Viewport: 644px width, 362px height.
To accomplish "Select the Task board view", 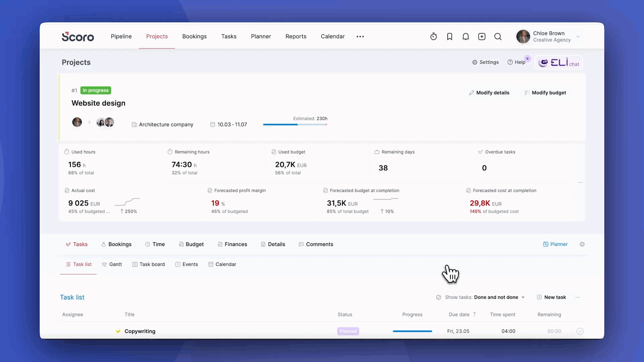I will pyautogui.click(x=149, y=264).
